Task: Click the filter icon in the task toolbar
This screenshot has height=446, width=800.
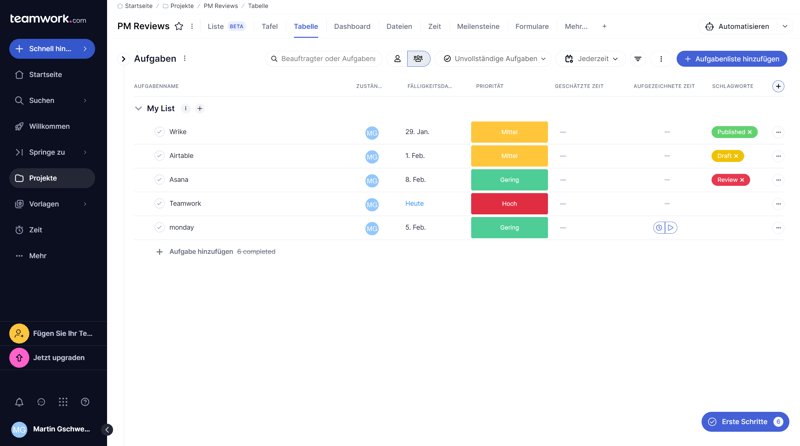Action: pos(638,59)
